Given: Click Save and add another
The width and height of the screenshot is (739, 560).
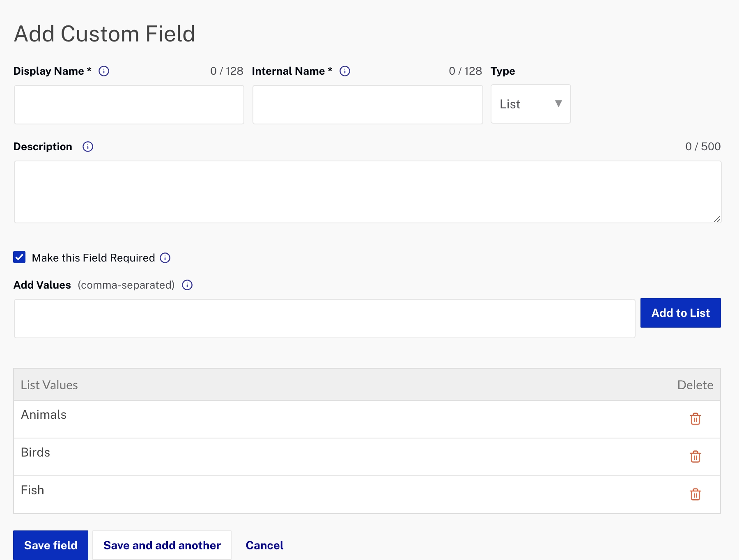Looking at the screenshot, I should pyautogui.click(x=162, y=545).
